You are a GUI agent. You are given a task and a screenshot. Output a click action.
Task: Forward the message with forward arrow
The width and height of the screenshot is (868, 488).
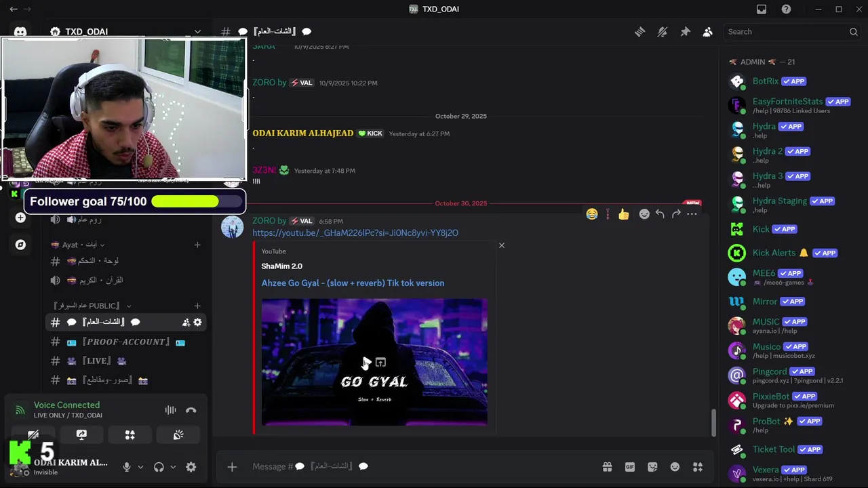coord(676,214)
